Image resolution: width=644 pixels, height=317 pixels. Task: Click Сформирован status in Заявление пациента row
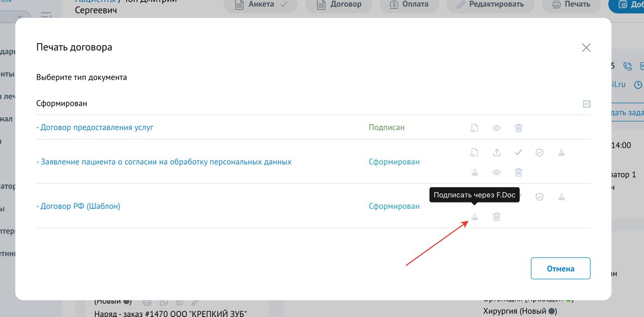point(394,162)
